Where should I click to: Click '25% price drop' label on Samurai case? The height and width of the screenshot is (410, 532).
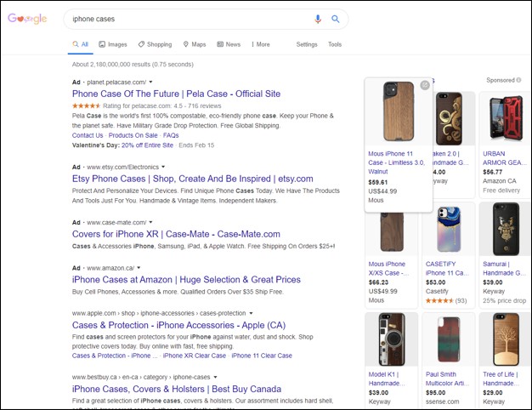[504, 300]
